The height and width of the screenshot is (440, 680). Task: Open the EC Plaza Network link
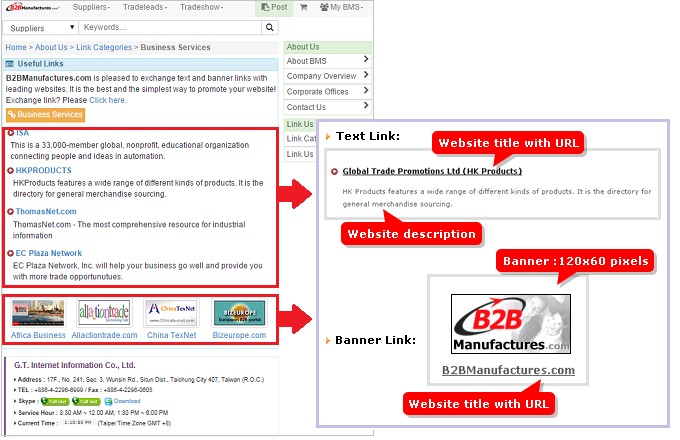tap(49, 253)
